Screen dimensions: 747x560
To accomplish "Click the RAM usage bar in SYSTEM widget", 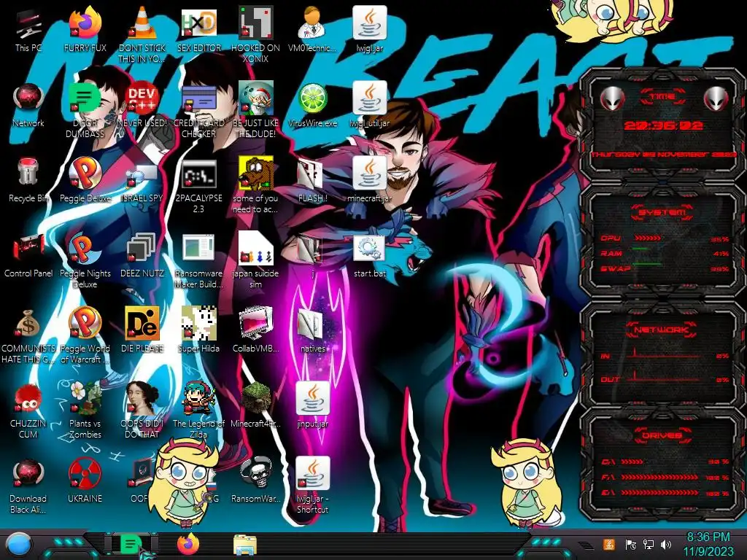I will point(640,249).
